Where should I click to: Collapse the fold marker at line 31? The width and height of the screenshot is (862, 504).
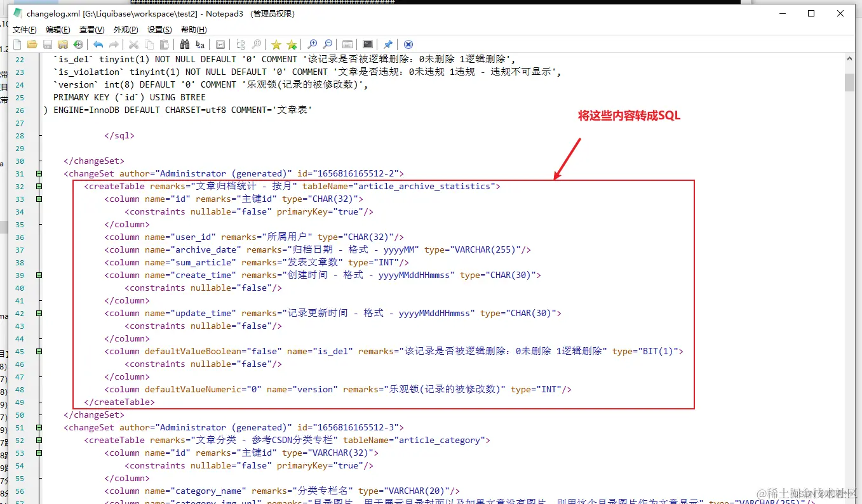pyautogui.click(x=39, y=173)
